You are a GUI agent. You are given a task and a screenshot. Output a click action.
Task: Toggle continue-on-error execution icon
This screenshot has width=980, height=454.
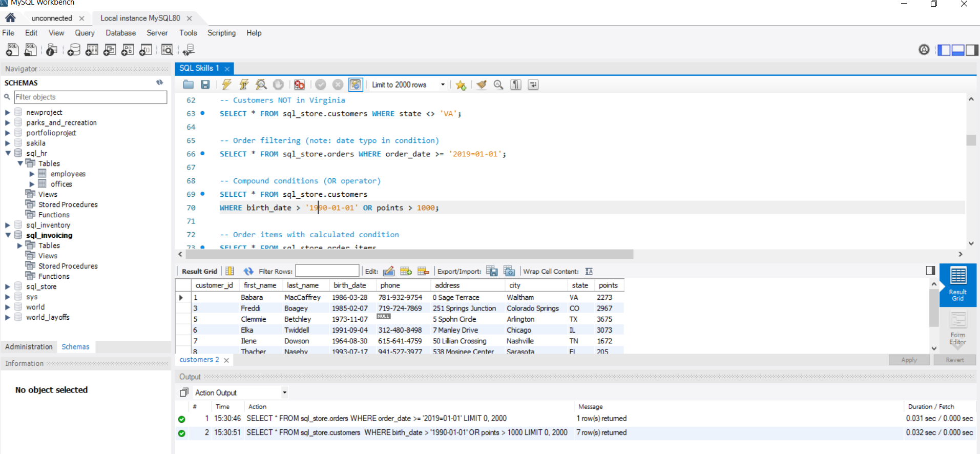299,85
